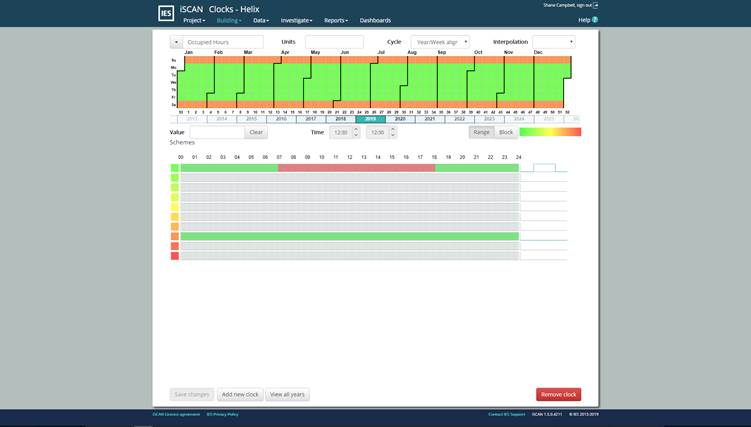This screenshot has height=427, width=751.
Task: Go to Dashboards
Action: pyautogui.click(x=375, y=21)
